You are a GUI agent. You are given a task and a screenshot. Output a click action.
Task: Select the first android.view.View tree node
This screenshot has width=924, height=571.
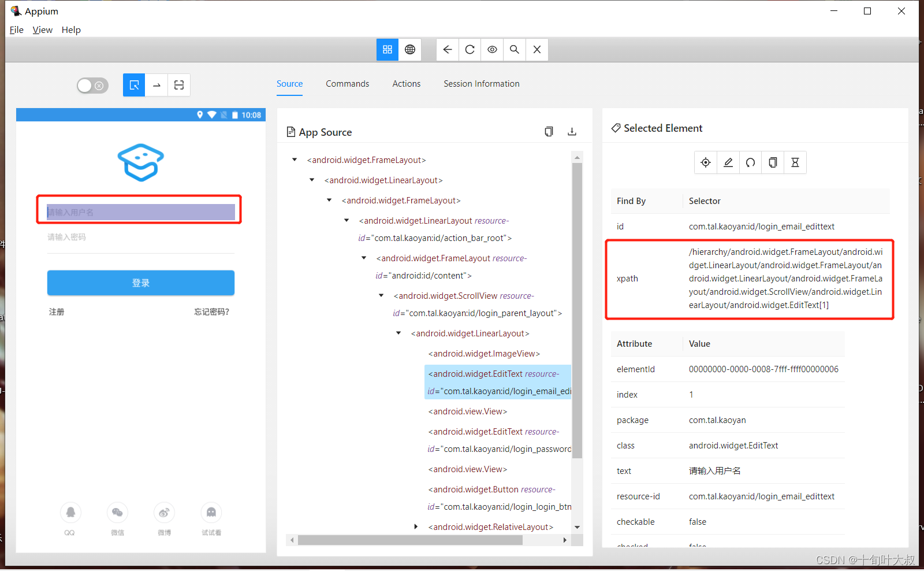(x=467, y=411)
